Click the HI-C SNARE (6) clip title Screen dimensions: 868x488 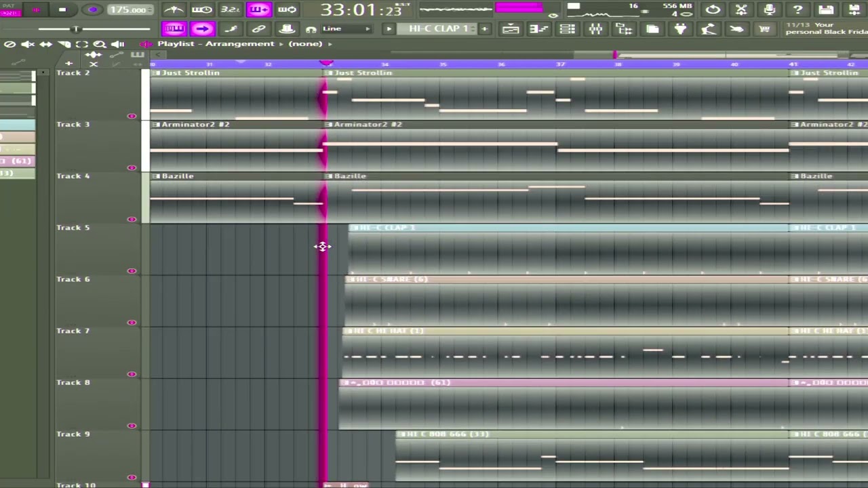tap(392, 279)
